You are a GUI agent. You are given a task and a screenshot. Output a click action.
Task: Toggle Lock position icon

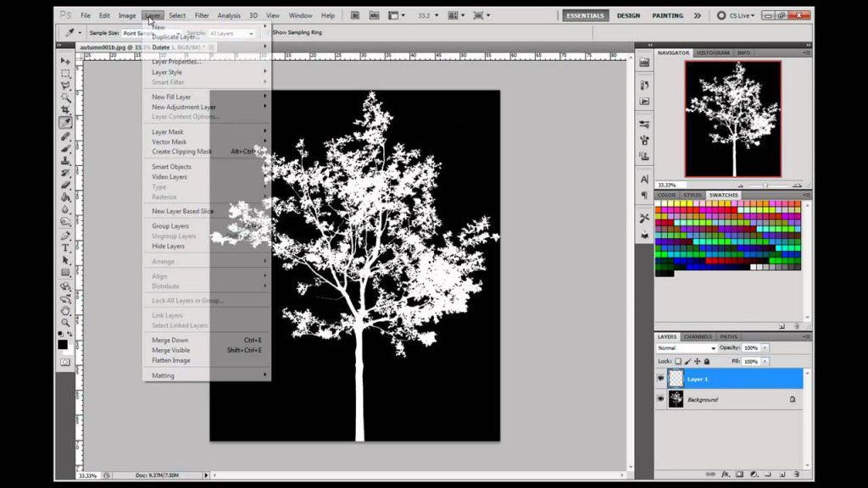[x=697, y=361]
